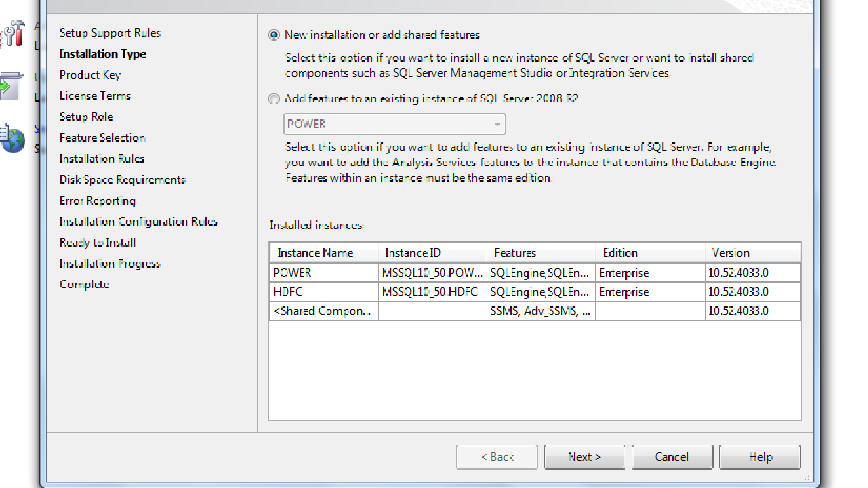The image size is (868, 488).
Task: Click Complete step
Action: coord(85,285)
